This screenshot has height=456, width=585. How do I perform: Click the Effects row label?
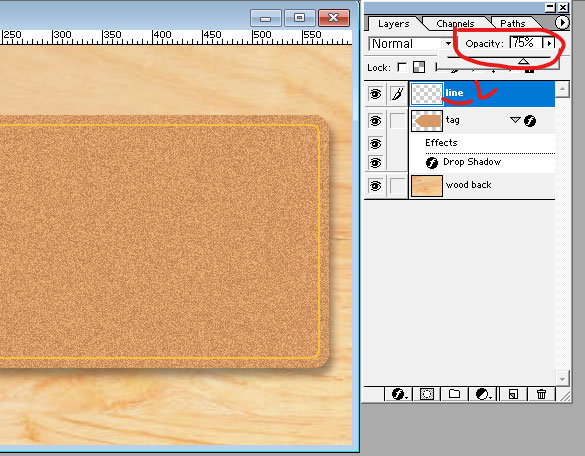pos(441,143)
